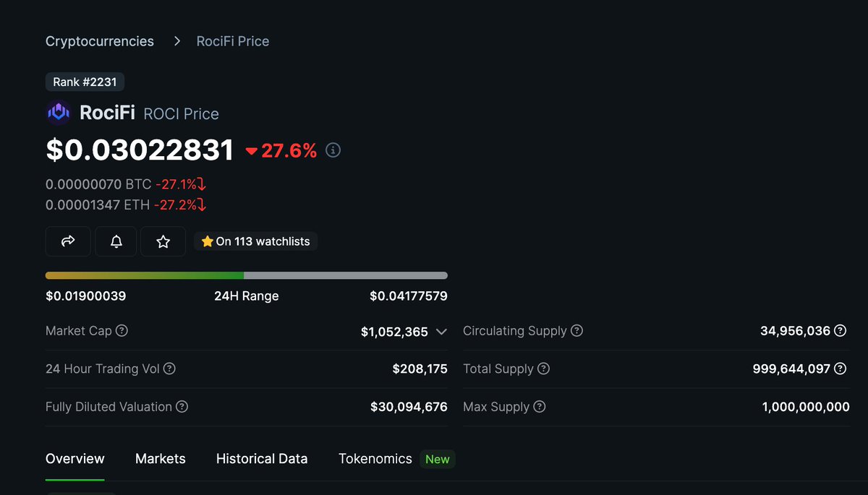868x495 pixels.
Task: Click the share icon
Action: (68, 241)
